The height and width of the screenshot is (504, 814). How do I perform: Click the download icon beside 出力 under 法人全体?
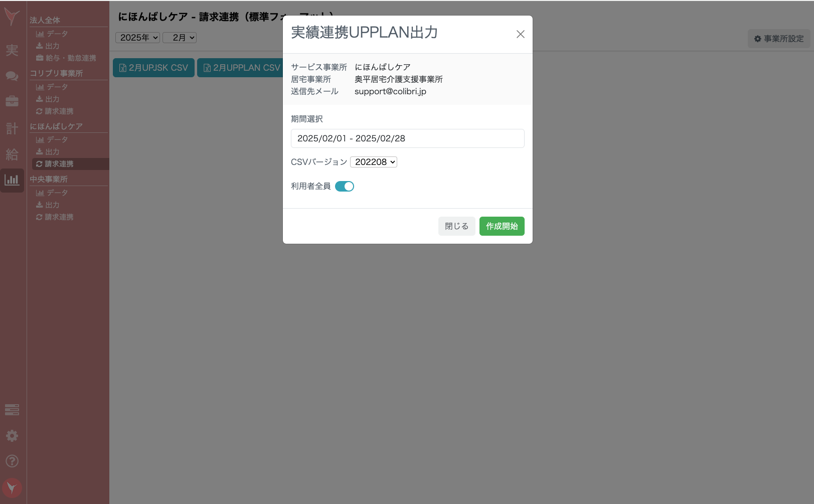point(41,46)
